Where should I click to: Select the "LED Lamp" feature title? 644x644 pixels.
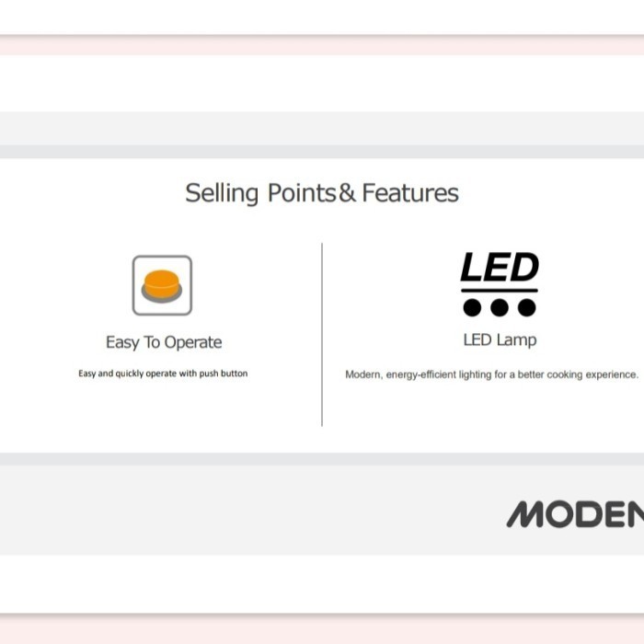pyautogui.click(x=500, y=339)
